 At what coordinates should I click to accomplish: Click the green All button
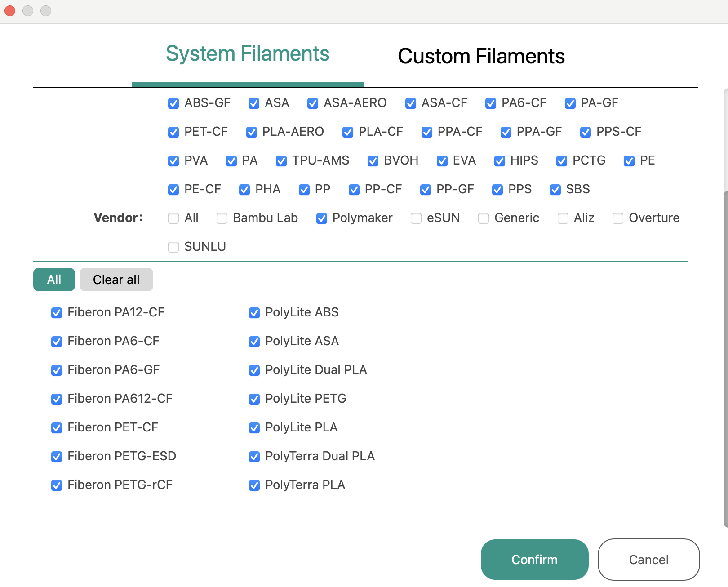(x=54, y=280)
